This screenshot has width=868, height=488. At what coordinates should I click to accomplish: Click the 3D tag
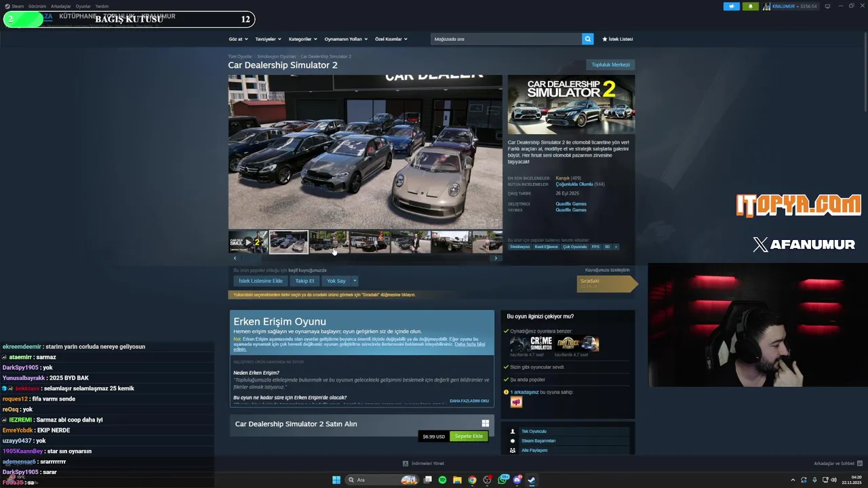coord(608,247)
